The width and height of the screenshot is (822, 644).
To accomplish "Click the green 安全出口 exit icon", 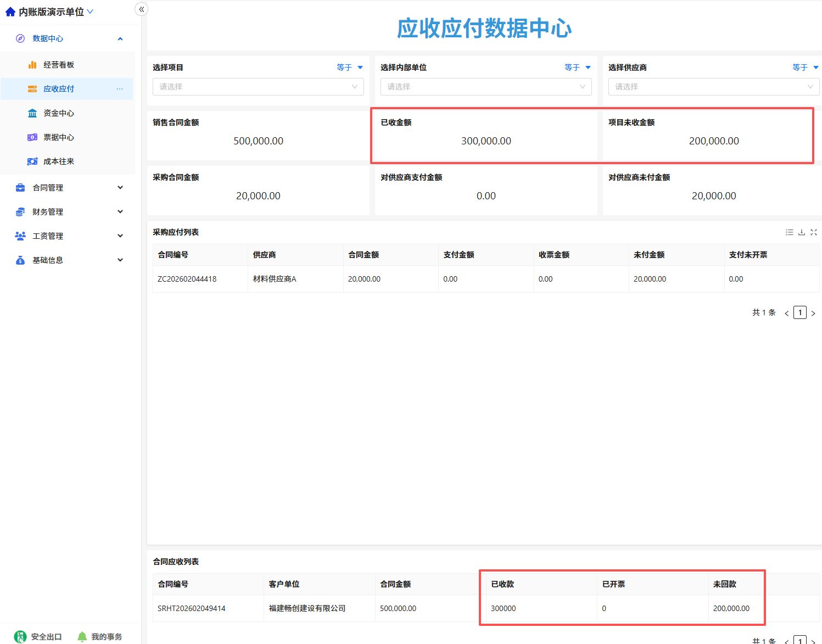I will pyautogui.click(x=20, y=637).
